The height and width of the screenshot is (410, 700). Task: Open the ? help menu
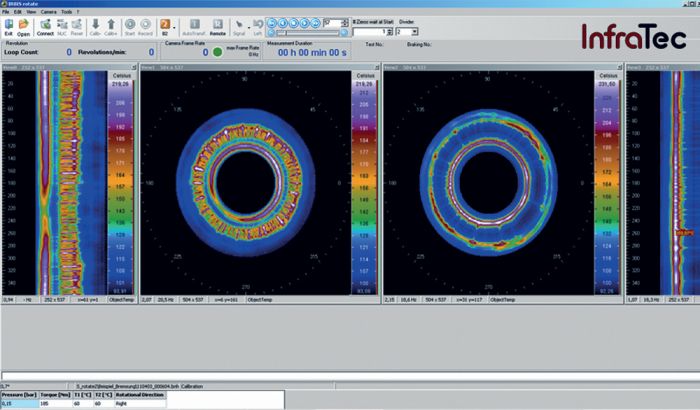78,12
